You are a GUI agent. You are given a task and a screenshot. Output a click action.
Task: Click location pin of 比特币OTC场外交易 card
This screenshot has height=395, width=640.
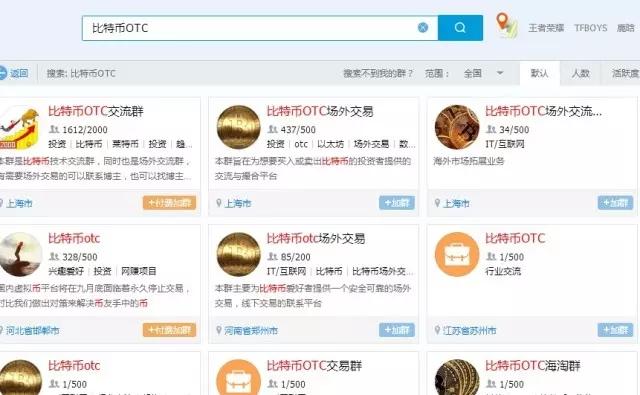coord(219,203)
